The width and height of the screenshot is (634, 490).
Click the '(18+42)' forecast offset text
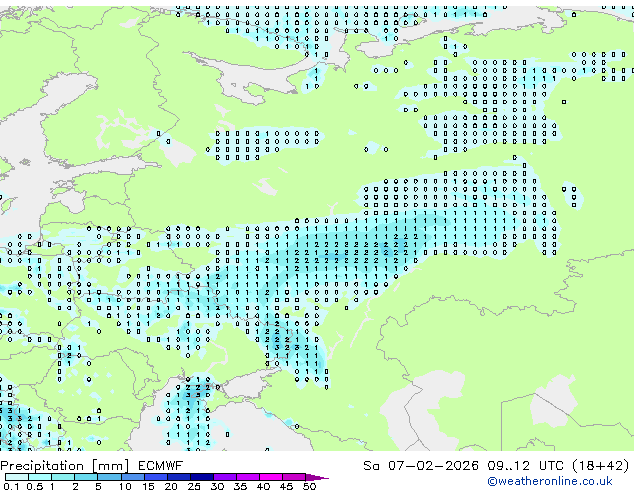[601, 466]
